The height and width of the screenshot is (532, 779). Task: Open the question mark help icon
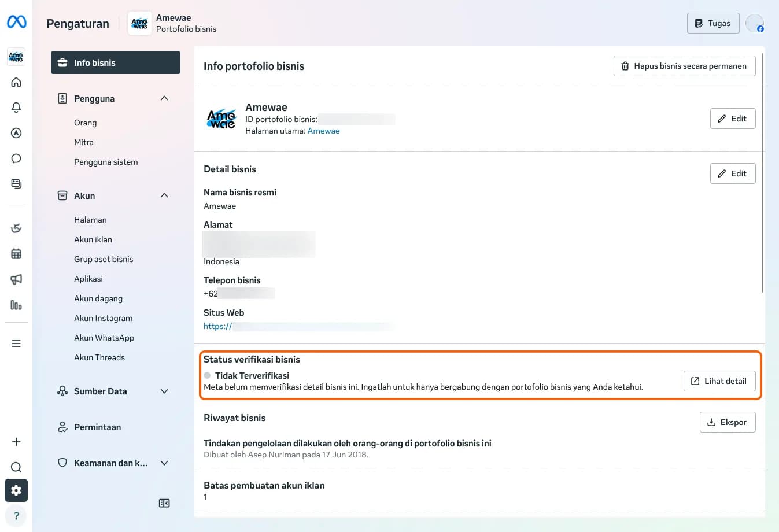[x=16, y=516]
